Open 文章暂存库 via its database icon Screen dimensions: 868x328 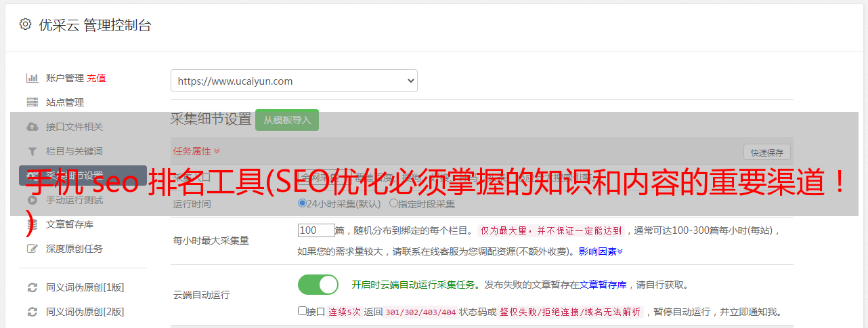click(32, 224)
